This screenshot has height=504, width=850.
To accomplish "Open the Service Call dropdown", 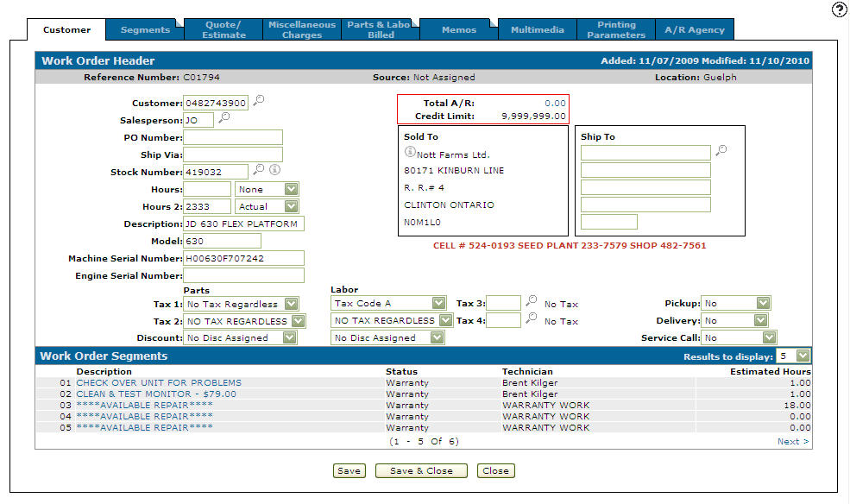I will point(768,337).
